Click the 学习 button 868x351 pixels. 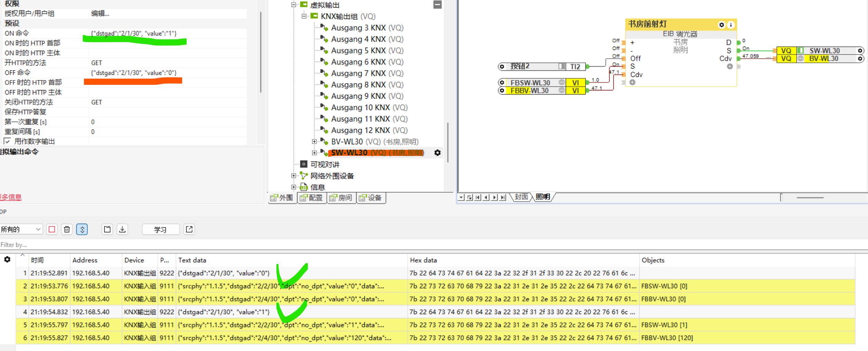[161, 229]
